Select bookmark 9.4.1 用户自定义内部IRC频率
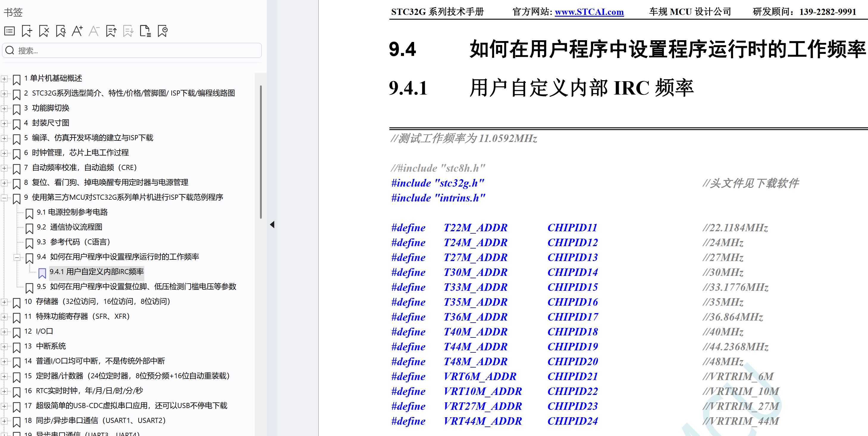The height and width of the screenshot is (436, 868). (x=97, y=272)
